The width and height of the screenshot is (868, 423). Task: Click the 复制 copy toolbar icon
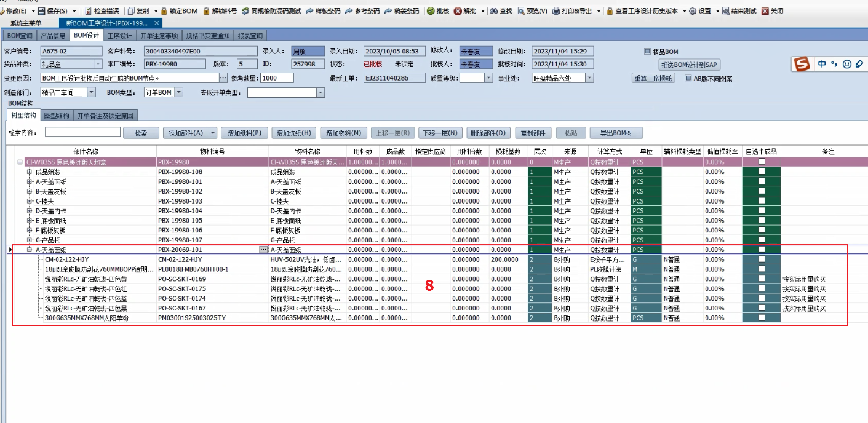coord(131,11)
